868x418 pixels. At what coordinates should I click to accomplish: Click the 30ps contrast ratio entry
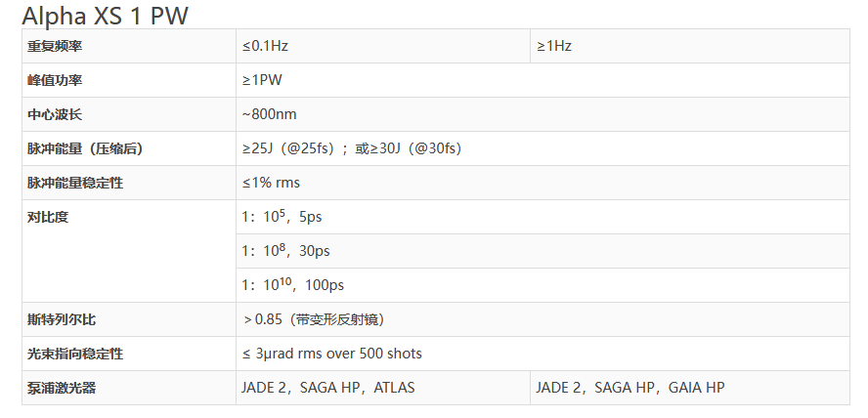coord(285,251)
